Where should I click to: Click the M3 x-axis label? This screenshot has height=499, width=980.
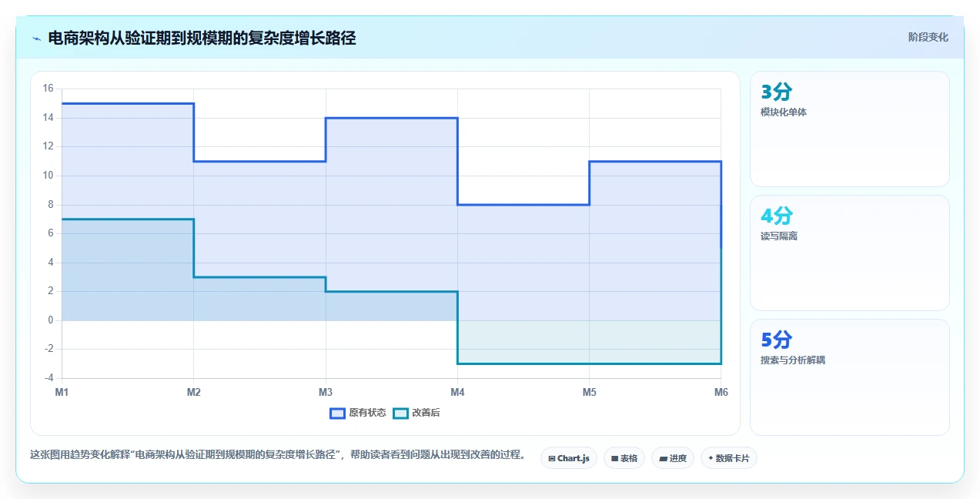click(326, 392)
